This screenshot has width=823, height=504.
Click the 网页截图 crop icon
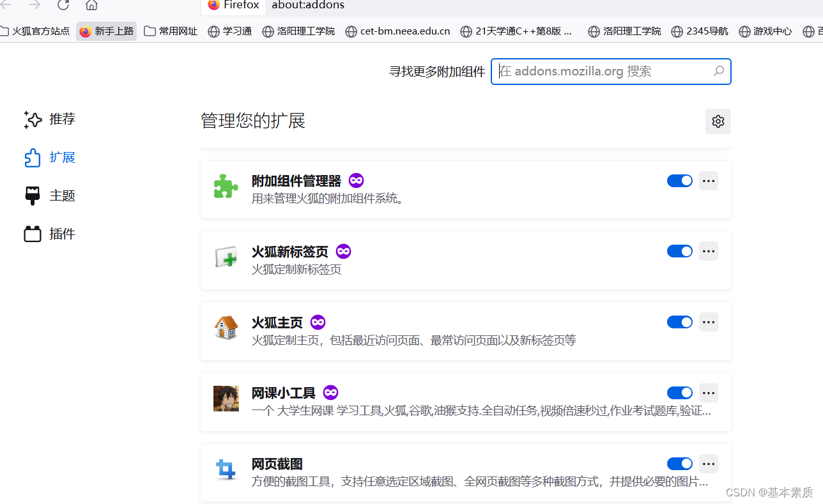(x=226, y=470)
